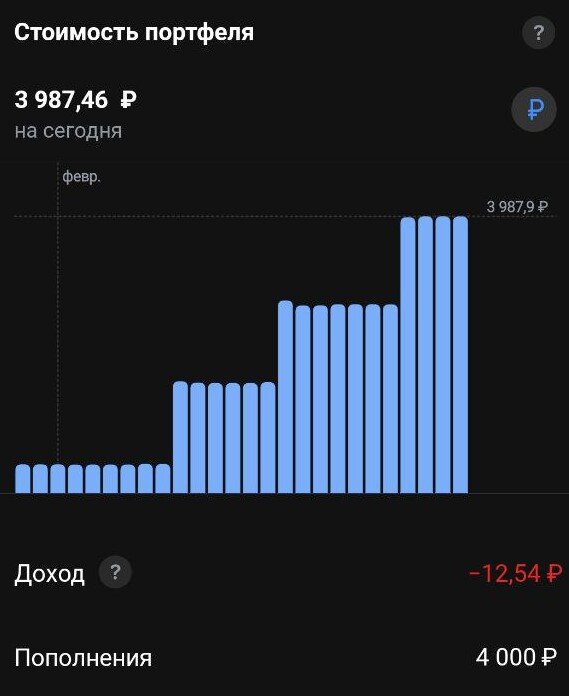Viewport: 569px width, 696px height.
Task: Tap the ruble currency switch icon
Action: coord(534,110)
